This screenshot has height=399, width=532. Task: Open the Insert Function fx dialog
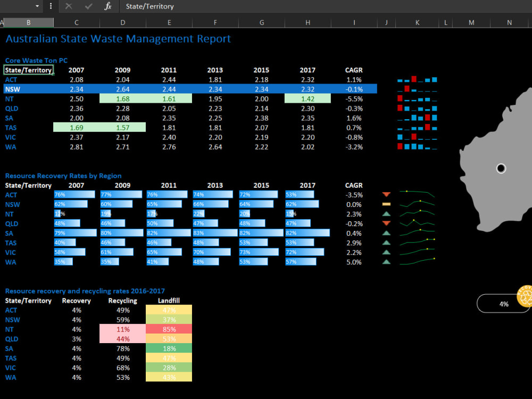point(108,6)
